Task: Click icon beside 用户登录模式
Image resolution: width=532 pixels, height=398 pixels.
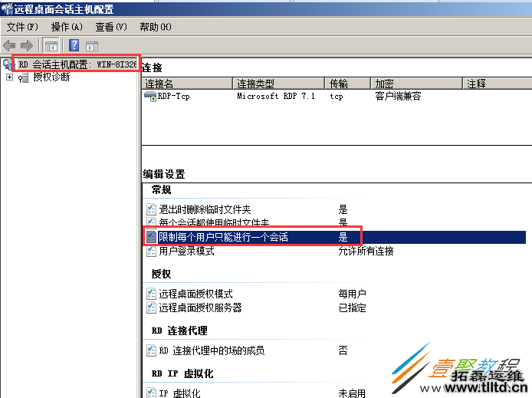Action: (151, 251)
